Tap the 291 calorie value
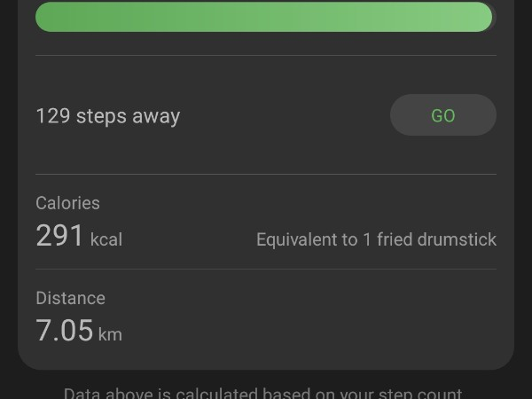The width and height of the screenshot is (532, 399). click(x=59, y=236)
